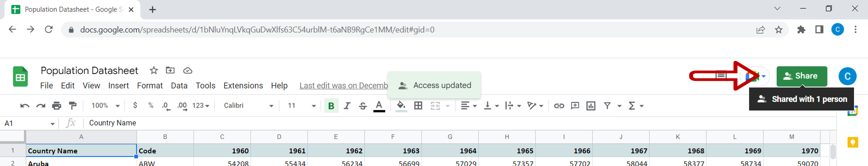868x166 pixels.
Task: Open the last edit history link
Action: [x=343, y=86]
